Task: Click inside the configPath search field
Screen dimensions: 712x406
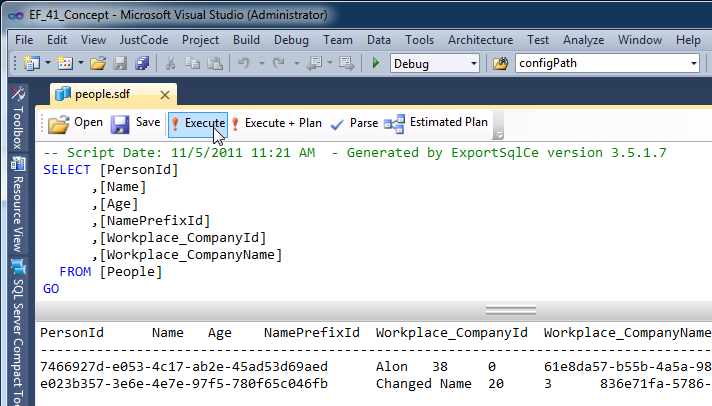Action: 602,63
